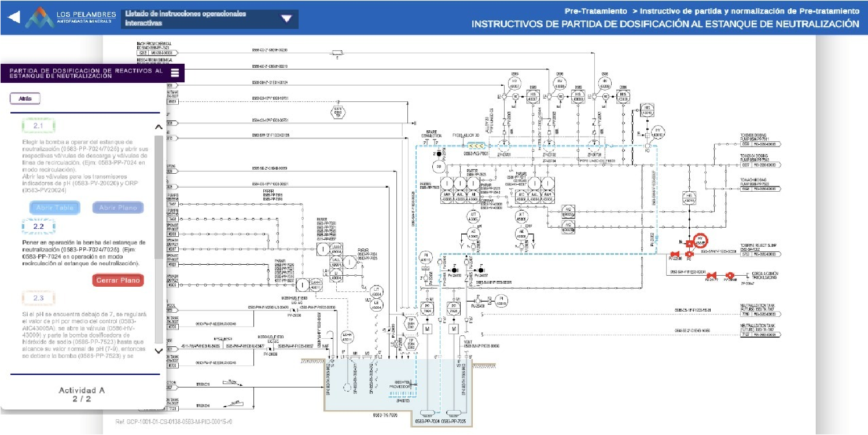Select the AIT 43005 pH transmitter bubble
Screen dimensions: 868x435
point(473,217)
